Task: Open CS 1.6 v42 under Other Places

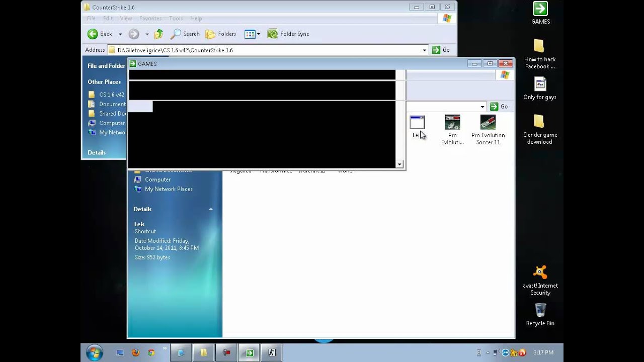Action: coord(106,95)
